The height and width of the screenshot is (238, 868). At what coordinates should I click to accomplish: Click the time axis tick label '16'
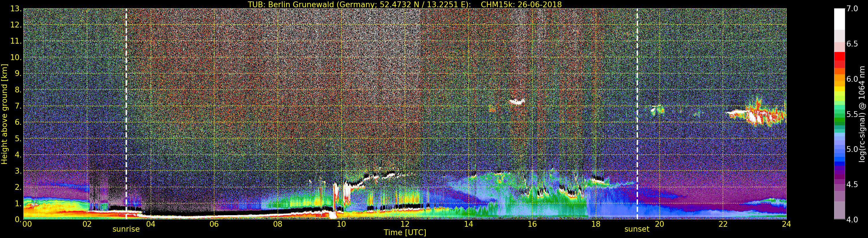pyautogui.click(x=532, y=224)
